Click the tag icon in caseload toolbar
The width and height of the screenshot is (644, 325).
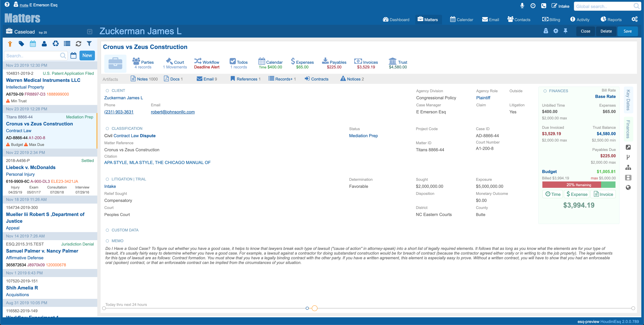point(21,44)
